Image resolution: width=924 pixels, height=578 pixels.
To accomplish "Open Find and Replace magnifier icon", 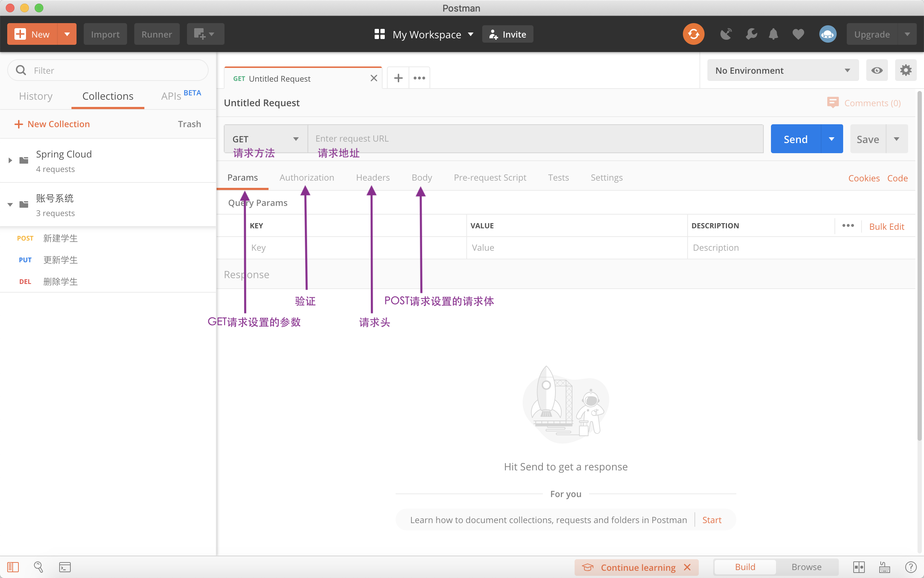I will click(39, 567).
